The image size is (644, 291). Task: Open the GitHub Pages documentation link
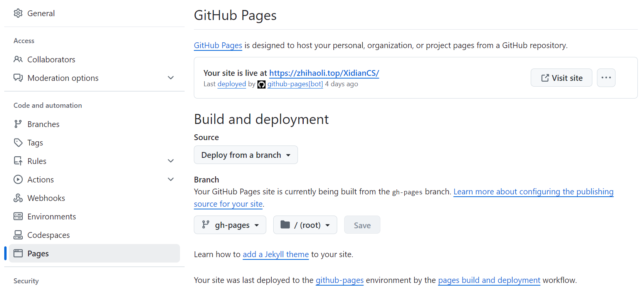point(218,45)
